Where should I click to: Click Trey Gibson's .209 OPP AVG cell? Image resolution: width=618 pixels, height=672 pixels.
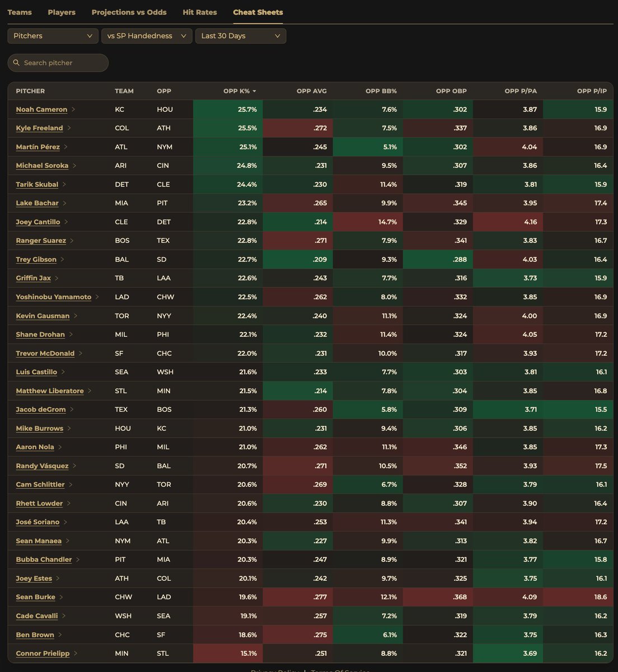tap(298, 259)
